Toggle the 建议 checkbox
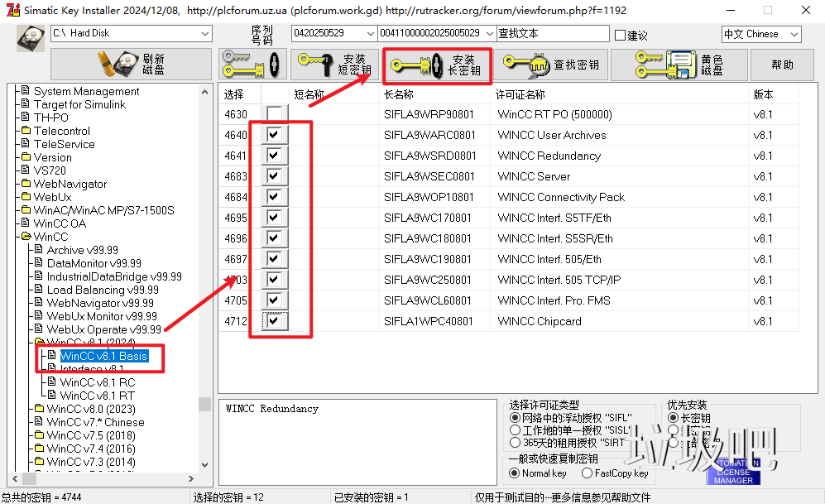 coord(621,36)
